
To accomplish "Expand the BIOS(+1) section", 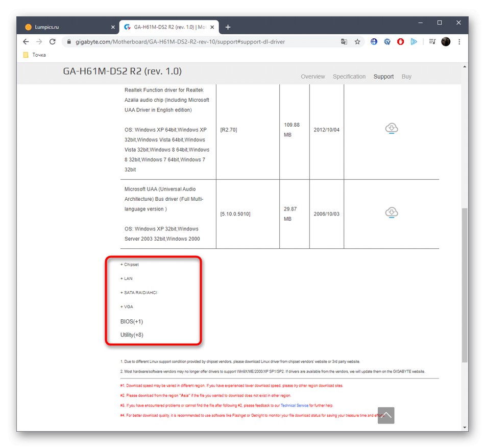I will (x=131, y=321).
